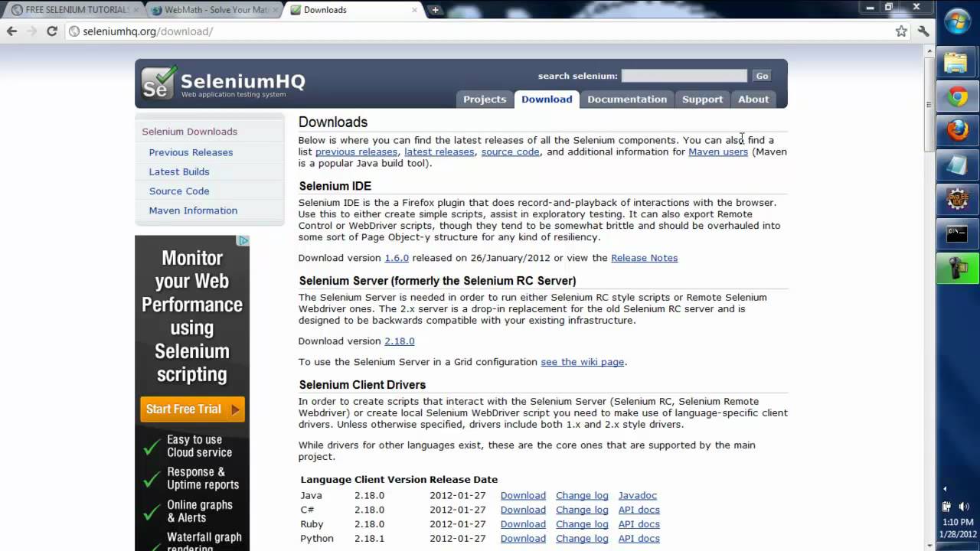Open the About navigation tab
980x551 pixels.
tap(753, 99)
